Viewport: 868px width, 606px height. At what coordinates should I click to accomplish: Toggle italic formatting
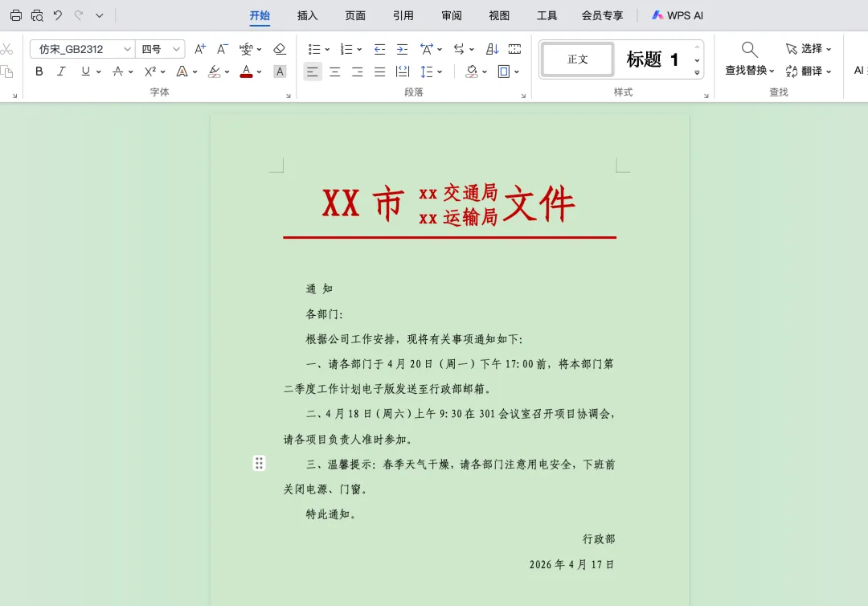61,72
